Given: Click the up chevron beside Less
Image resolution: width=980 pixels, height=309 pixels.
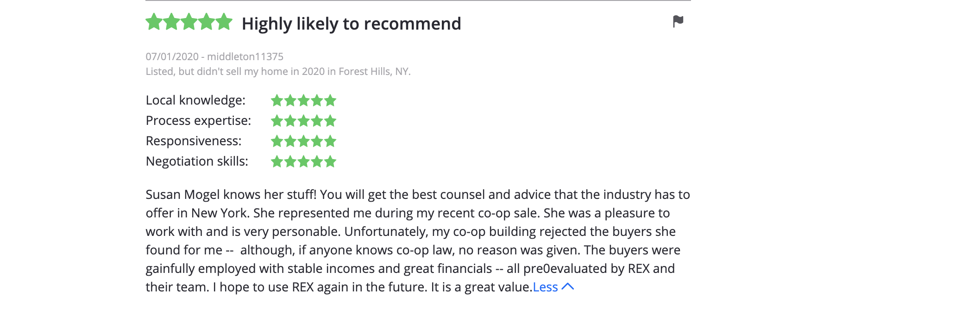Looking at the screenshot, I should tap(568, 287).
